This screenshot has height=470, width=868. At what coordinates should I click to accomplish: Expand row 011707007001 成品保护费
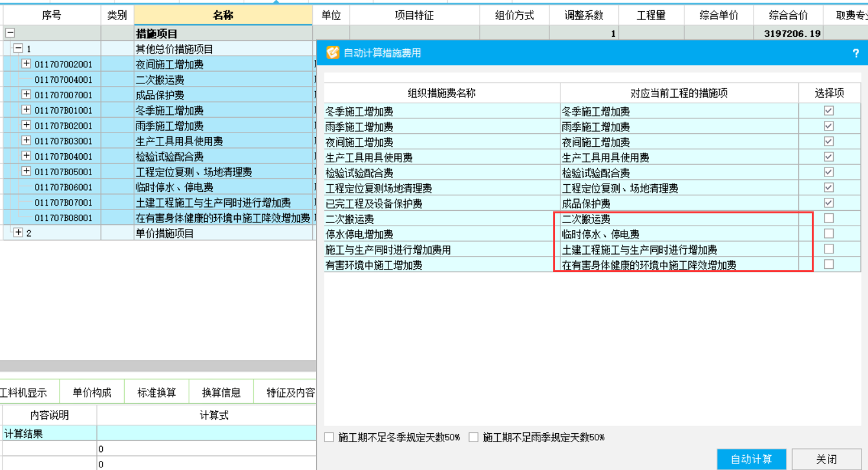click(26, 94)
